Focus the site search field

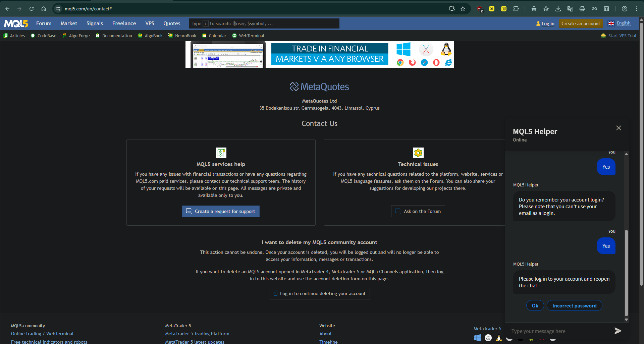[264, 23]
